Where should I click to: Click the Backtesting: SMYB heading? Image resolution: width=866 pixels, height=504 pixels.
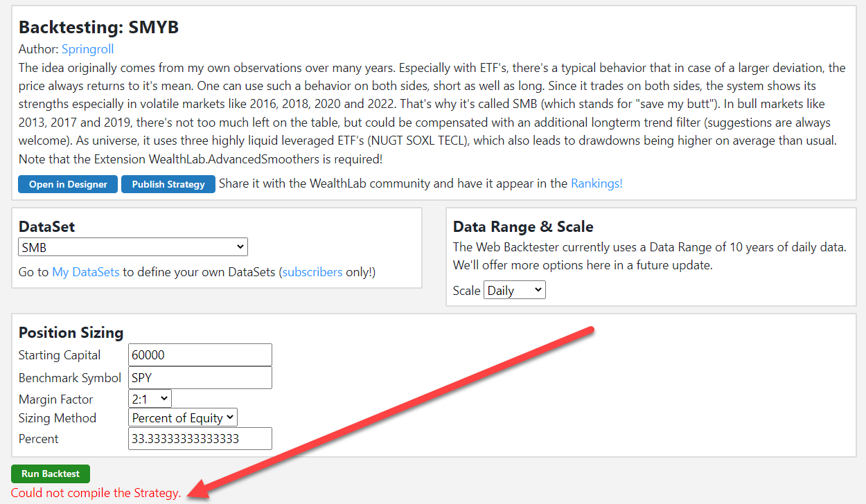pos(98,27)
